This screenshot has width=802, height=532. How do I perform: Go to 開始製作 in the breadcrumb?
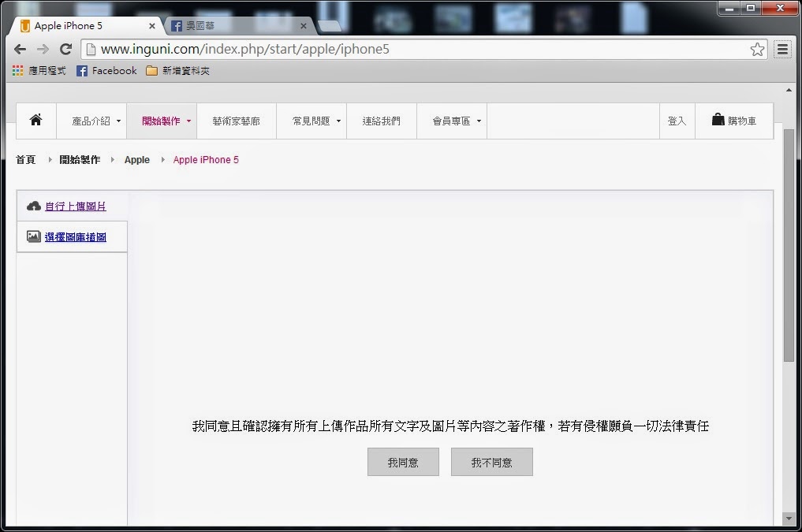(80, 159)
